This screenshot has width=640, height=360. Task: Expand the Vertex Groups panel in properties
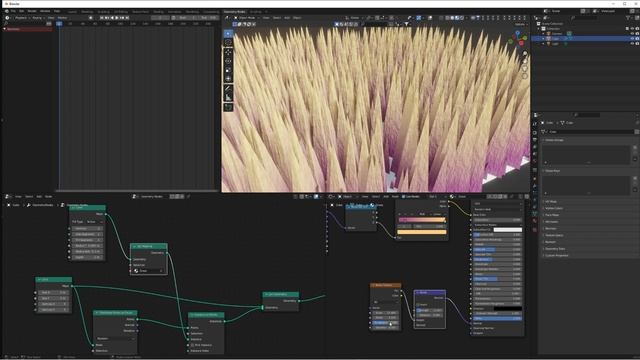pyautogui.click(x=555, y=140)
